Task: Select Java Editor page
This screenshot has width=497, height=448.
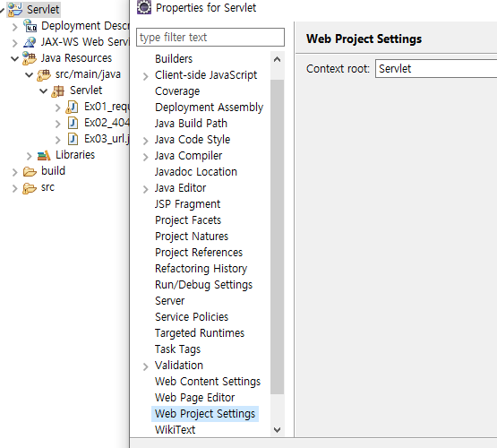Action: (180, 188)
